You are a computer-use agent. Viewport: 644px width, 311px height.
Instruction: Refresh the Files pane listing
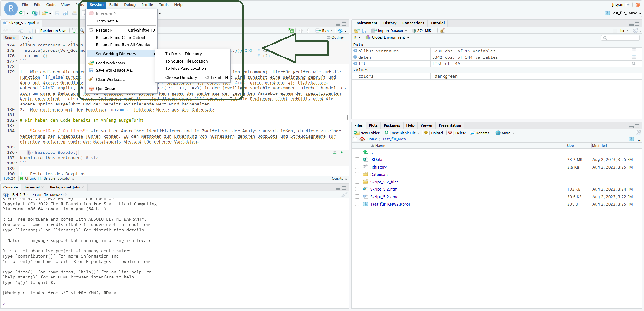coord(638,133)
